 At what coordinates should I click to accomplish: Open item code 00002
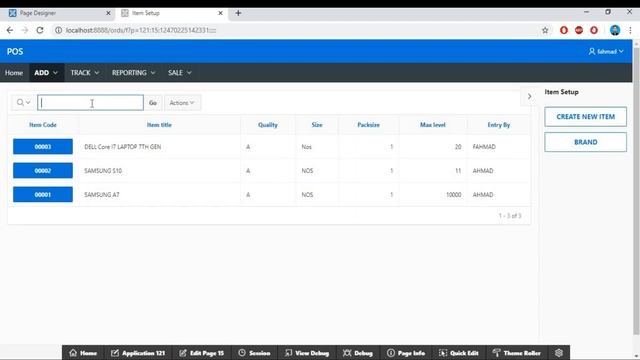[43, 171]
